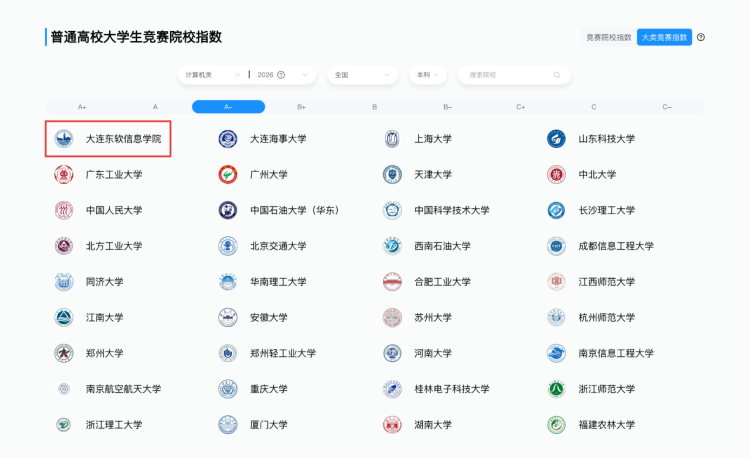
Task: Open the 本科 level dropdown
Action: pyautogui.click(x=428, y=75)
